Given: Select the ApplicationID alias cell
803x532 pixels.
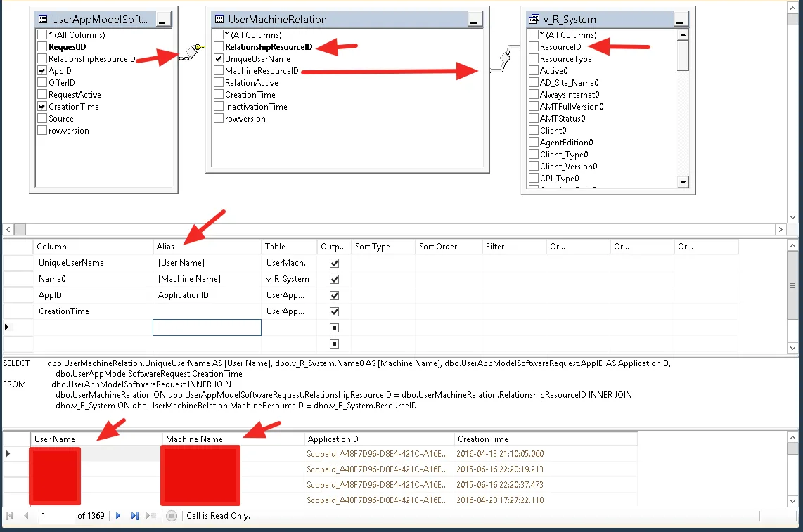Looking at the screenshot, I should click(x=207, y=295).
